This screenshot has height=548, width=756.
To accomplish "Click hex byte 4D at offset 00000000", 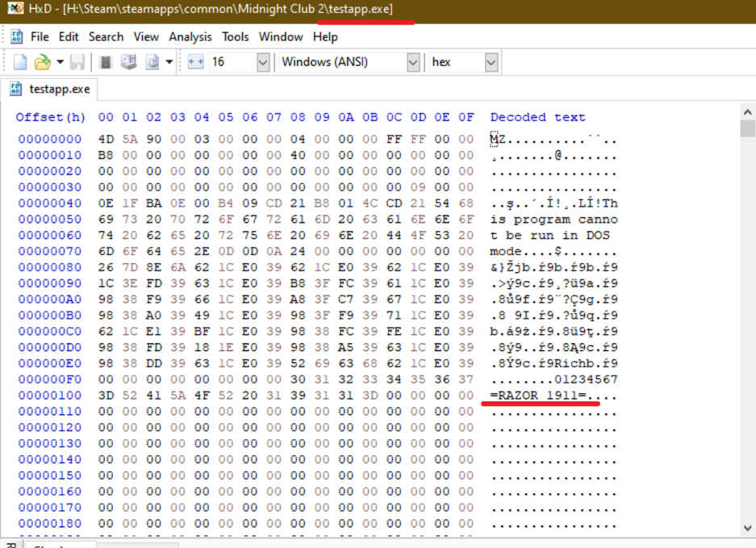I will (x=106, y=140).
